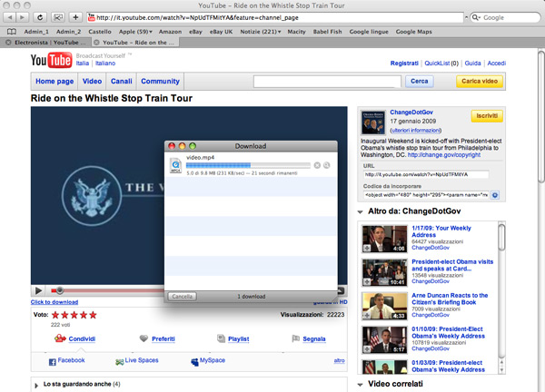The width and height of the screenshot is (545, 392).
Task: Cancel the video.mp4 download with the X icon
Action: coord(317,165)
